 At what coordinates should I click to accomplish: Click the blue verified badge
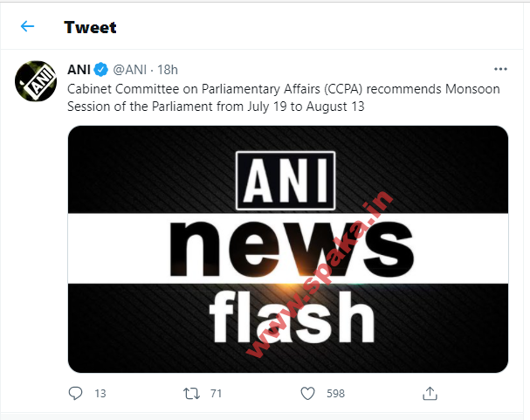point(101,69)
